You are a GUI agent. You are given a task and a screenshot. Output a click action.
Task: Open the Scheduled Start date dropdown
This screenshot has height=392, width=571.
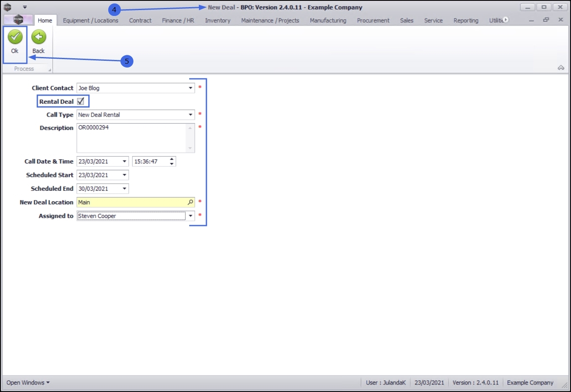[125, 175]
